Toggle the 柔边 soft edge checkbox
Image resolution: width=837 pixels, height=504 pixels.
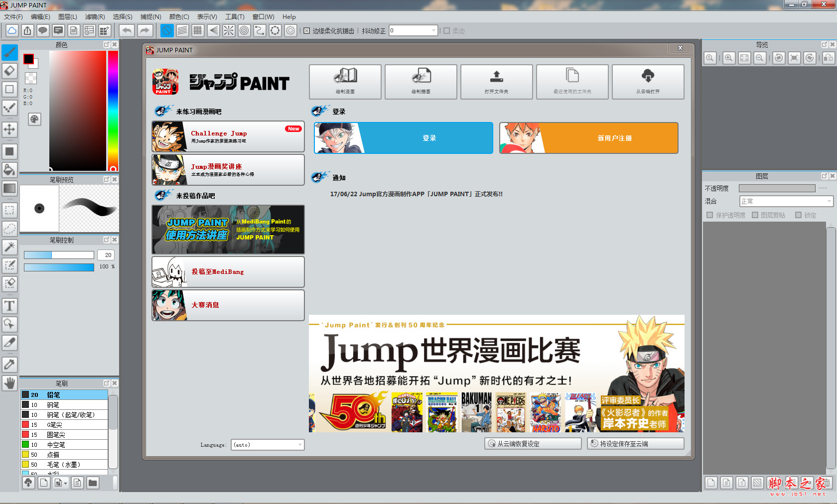pyautogui.click(x=446, y=31)
